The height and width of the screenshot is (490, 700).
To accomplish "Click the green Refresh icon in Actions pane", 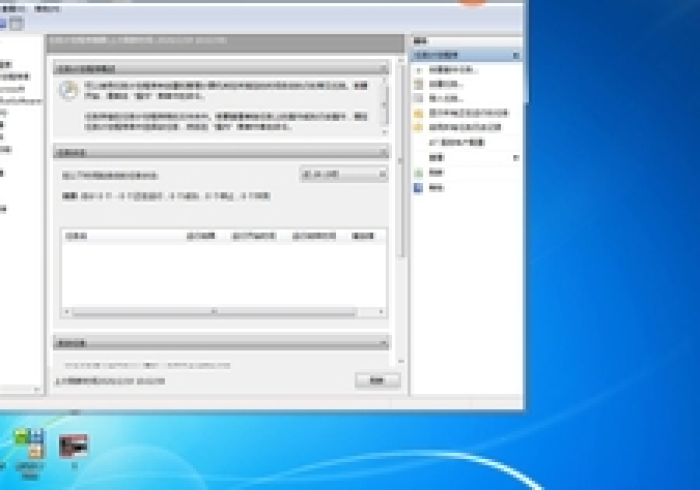I will click(x=418, y=173).
